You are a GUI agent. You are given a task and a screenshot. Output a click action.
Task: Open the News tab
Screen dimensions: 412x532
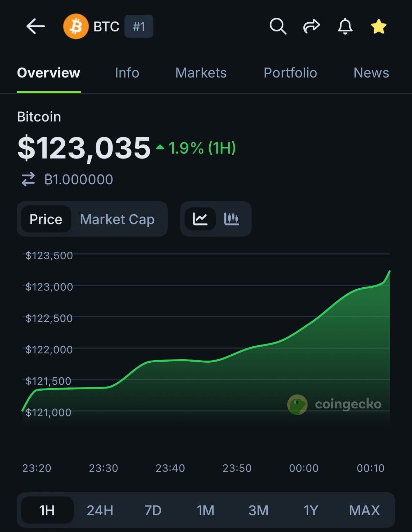click(371, 73)
